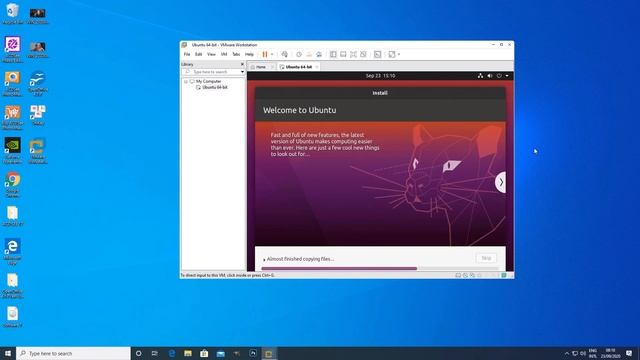Click the Skip button in installer
Viewport: 640px width, 360px height.
coord(486,258)
